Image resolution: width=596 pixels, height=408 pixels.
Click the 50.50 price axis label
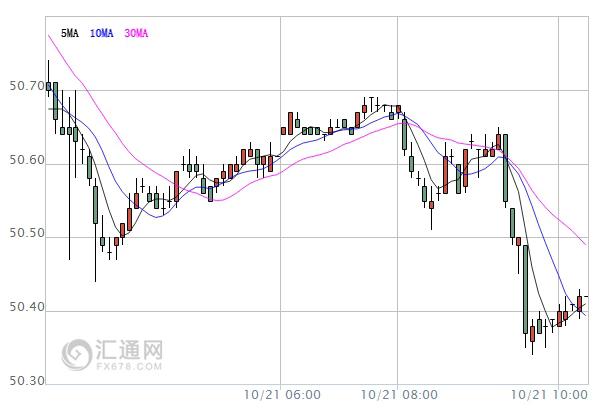pyautogui.click(x=27, y=233)
